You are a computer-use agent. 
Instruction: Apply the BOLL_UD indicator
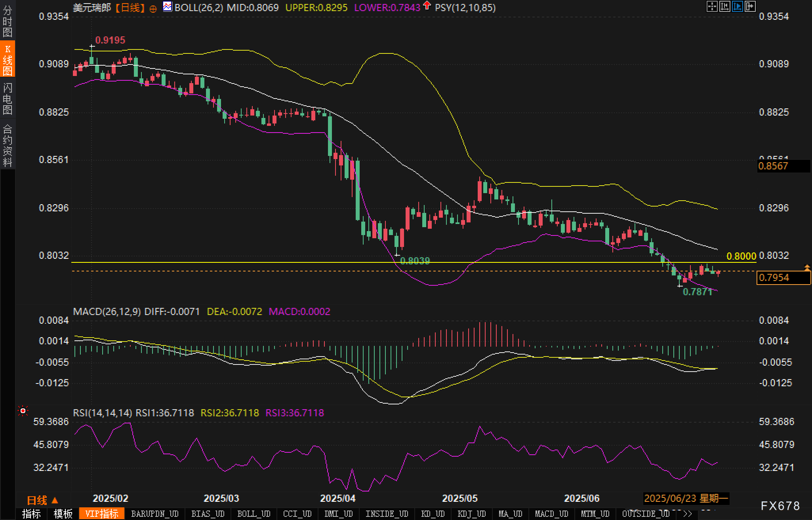pyautogui.click(x=254, y=514)
